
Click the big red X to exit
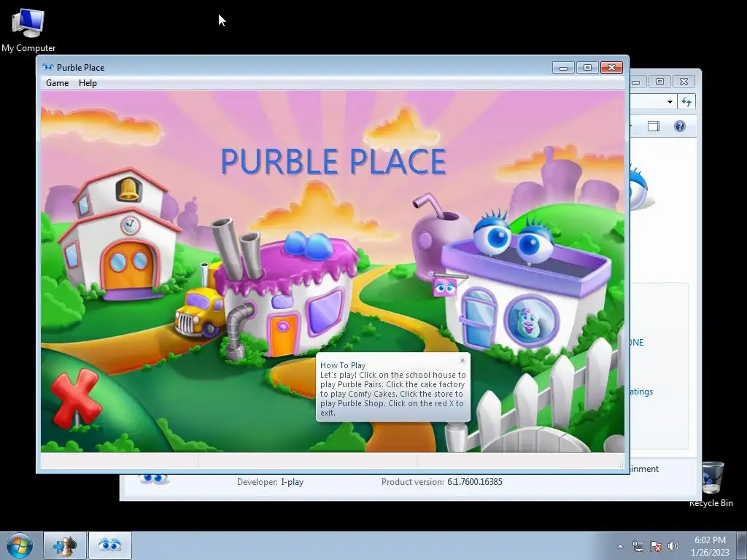76,398
